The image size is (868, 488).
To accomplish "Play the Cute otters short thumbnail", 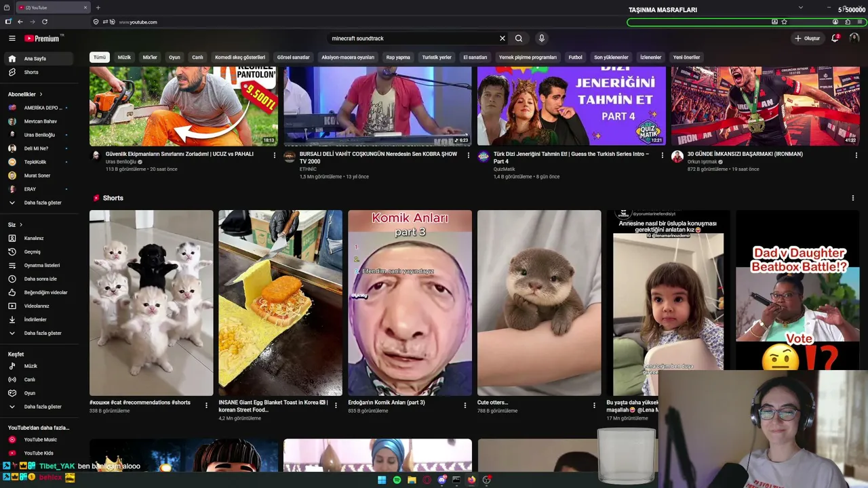I will [539, 303].
